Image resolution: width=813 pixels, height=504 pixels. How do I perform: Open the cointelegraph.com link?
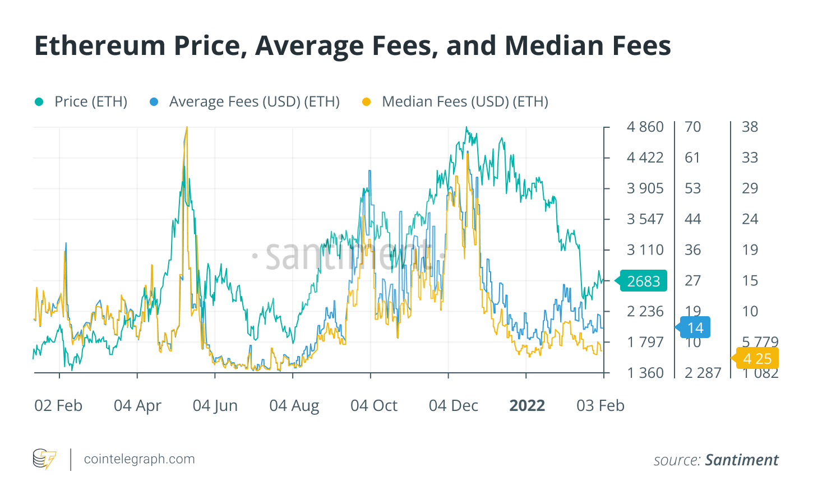click(139, 459)
